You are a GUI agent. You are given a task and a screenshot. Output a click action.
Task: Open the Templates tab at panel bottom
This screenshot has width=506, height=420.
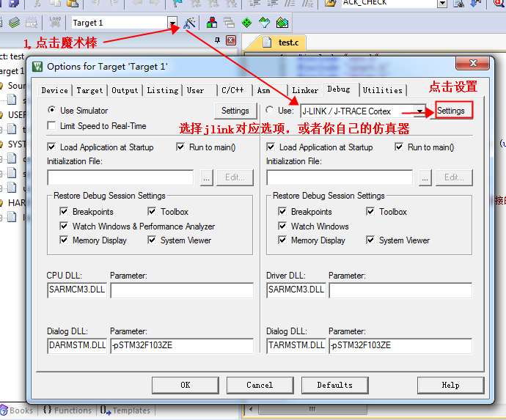click(x=125, y=410)
